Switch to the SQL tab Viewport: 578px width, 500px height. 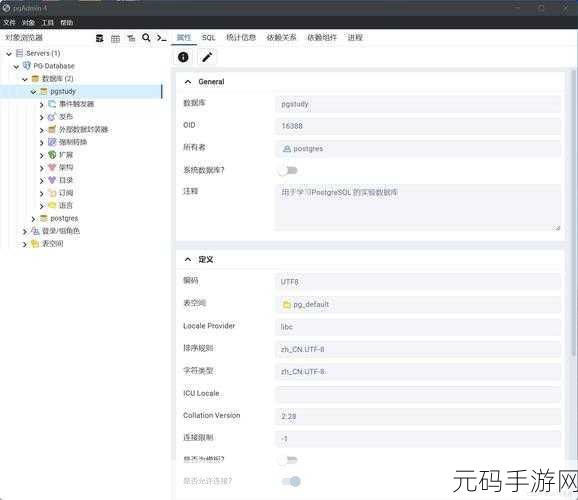[x=209, y=37]
